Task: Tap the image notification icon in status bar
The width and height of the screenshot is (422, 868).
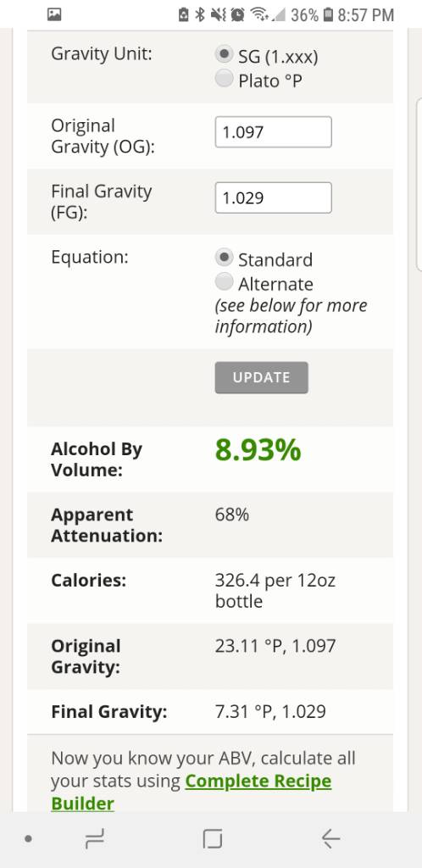Action: point(54,15)
